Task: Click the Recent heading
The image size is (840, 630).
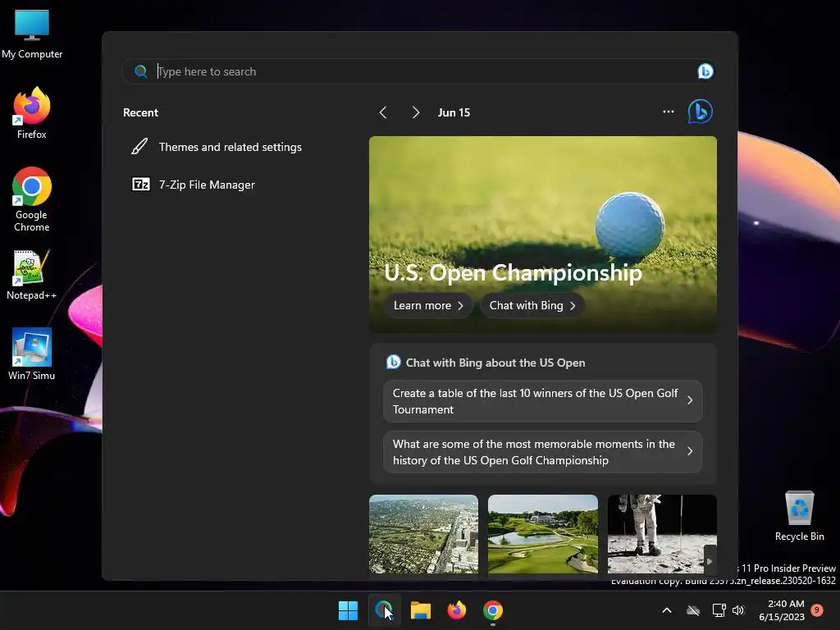Action: [x=140, y=112]
